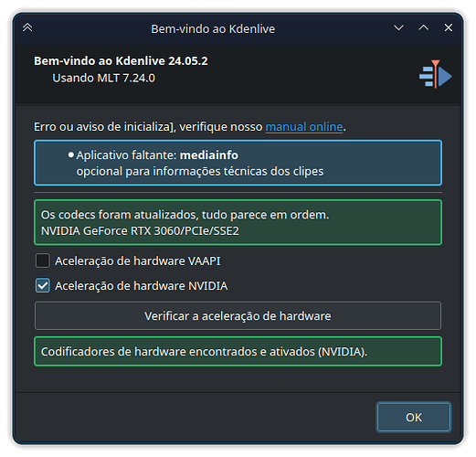Enable VAAPI hardware acceleration checkbox
Image resolution: width=476 pixels, height=457 pixels.
(x=42, y=260)
